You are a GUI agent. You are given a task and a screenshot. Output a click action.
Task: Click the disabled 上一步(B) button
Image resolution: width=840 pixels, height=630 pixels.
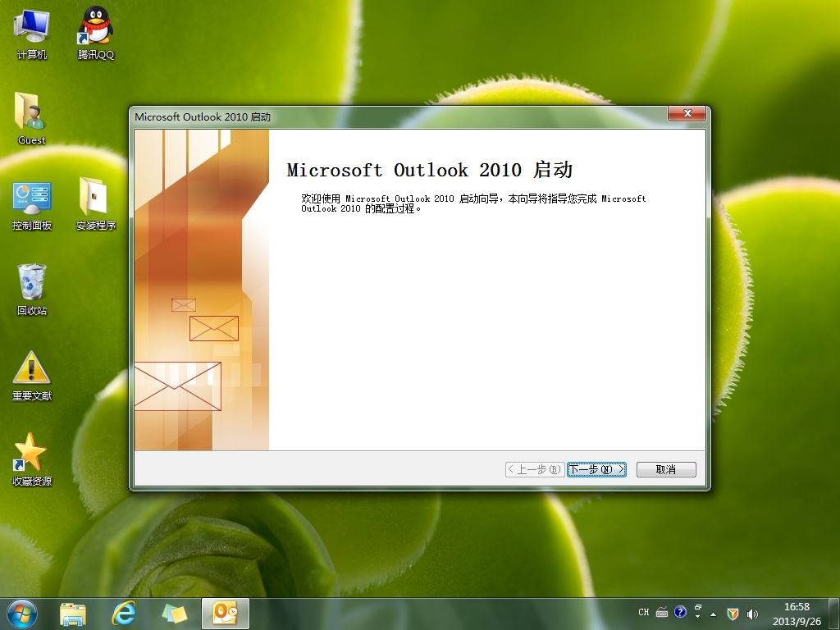click(x=535, y=469)
